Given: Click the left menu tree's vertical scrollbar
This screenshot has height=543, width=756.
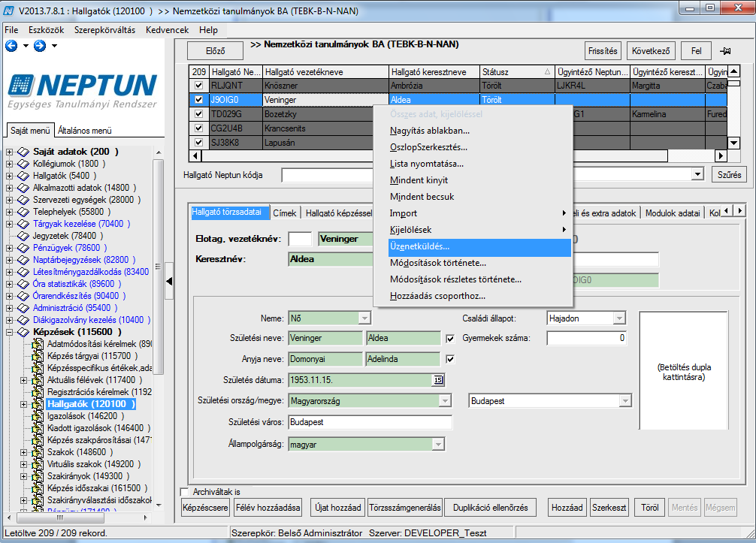Looking at the screenshot, I should (159, 327).
